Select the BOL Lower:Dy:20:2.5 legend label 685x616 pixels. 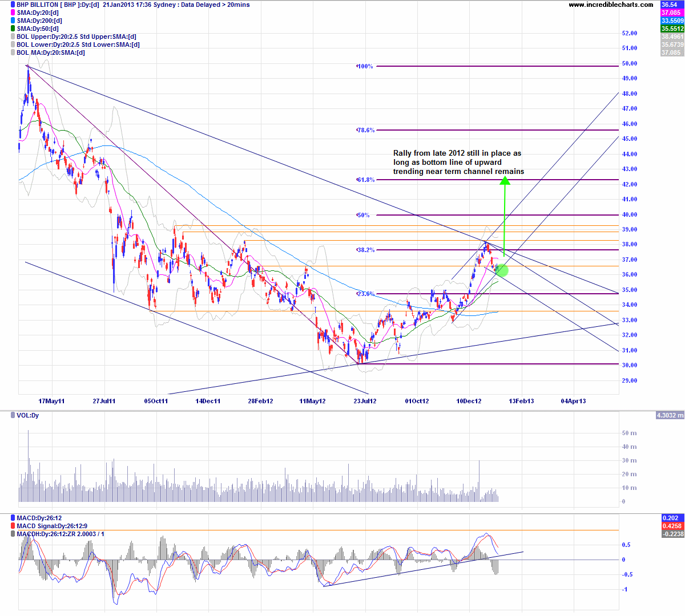click(x=78, y=44)
